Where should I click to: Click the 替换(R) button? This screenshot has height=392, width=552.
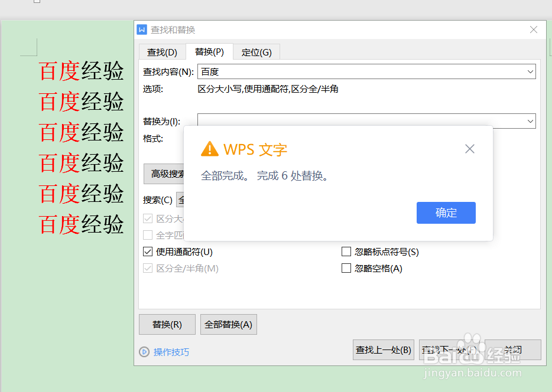167,324
